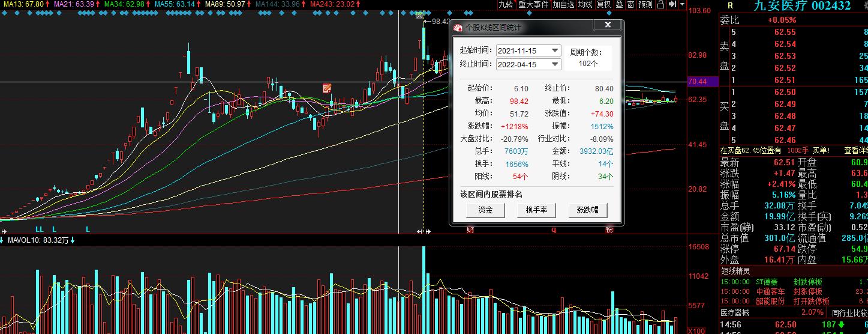Open the 查看详情 order details link

856,150
